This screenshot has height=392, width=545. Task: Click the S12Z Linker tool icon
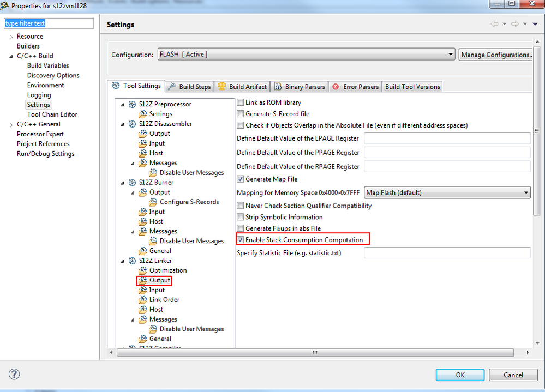132,261
